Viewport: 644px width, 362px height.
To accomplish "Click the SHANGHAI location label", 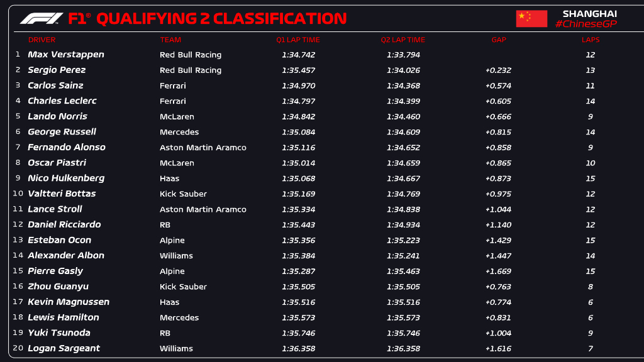I will coord(589,13).
